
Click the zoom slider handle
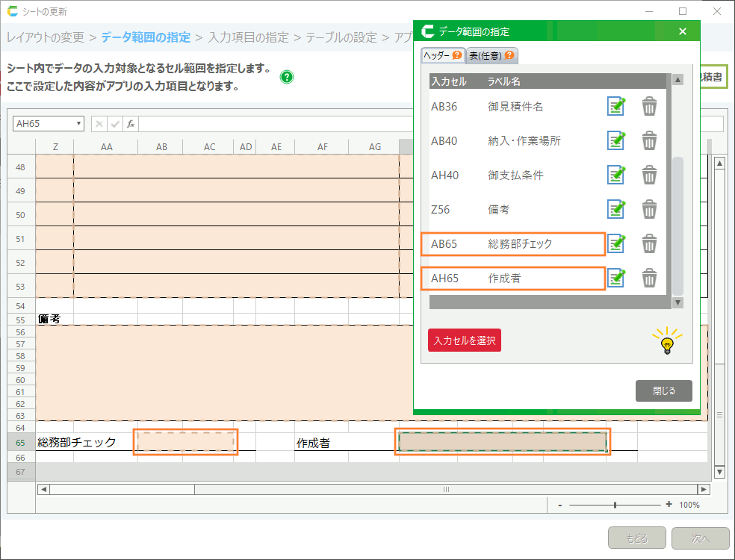pyautogui.click(x=615, y=505)
